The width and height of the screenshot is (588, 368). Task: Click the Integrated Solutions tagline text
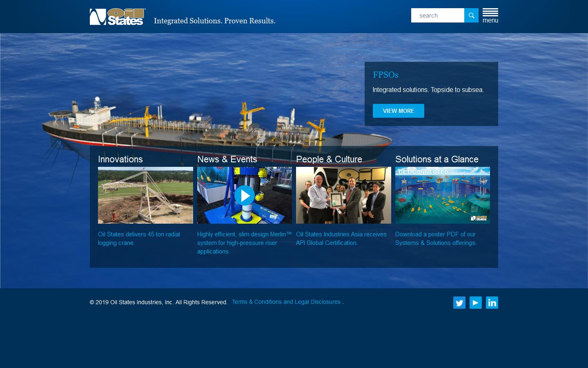click(215, 21)
